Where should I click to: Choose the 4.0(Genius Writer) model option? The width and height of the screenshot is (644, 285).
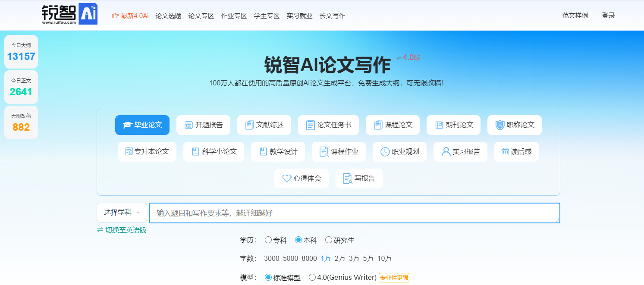point(312,277)
